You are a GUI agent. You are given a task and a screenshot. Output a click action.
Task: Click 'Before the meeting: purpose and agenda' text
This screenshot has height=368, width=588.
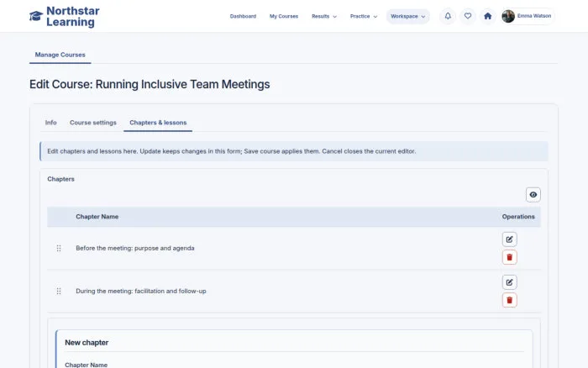pyautogui.click(x=135, y=249)
